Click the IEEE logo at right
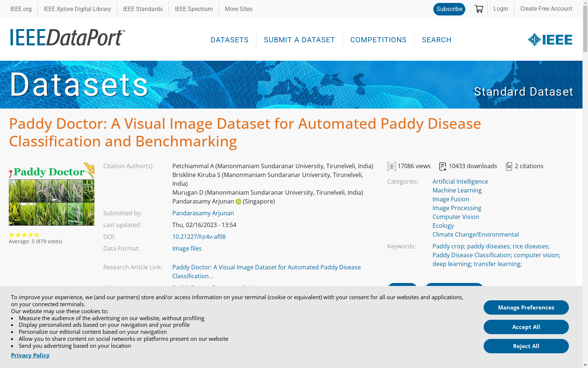The image size is (588, 368). 550,39
